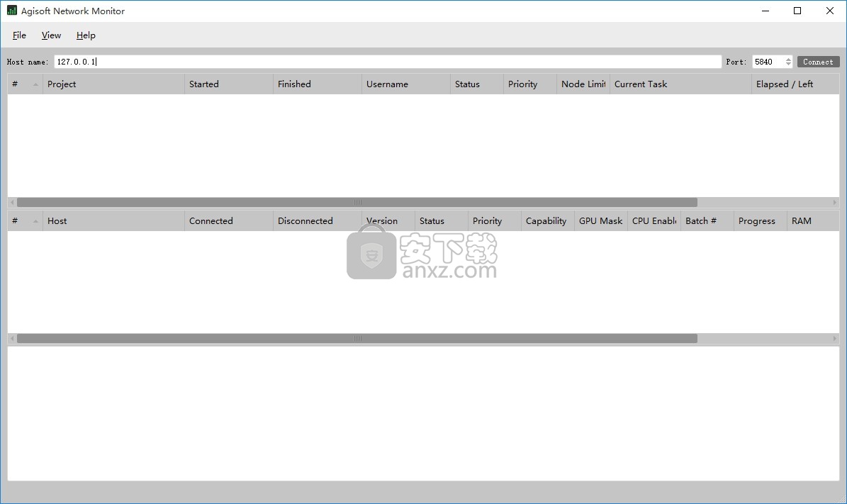Viewport: 847px width, 504px height.
Task: Click the Batch # column header
Action: pyautogui.click(x=707, y=221)
